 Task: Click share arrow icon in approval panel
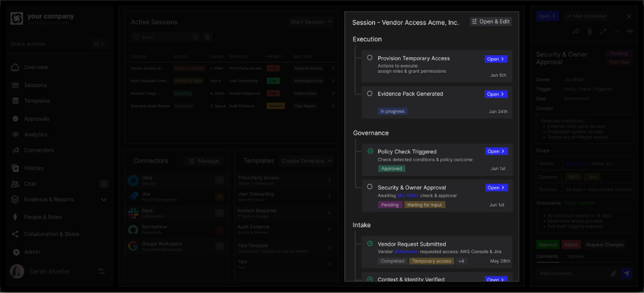click(x=576, y=31)
